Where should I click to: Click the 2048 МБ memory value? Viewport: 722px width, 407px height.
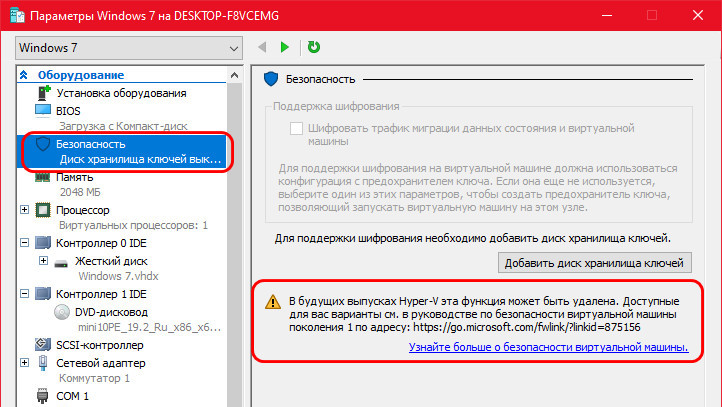click(x=80, y=192)
